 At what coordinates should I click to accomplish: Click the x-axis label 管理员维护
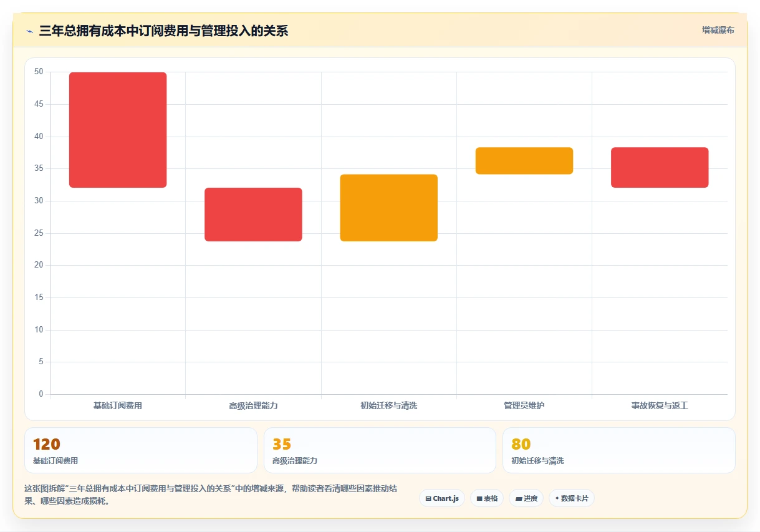524,405
